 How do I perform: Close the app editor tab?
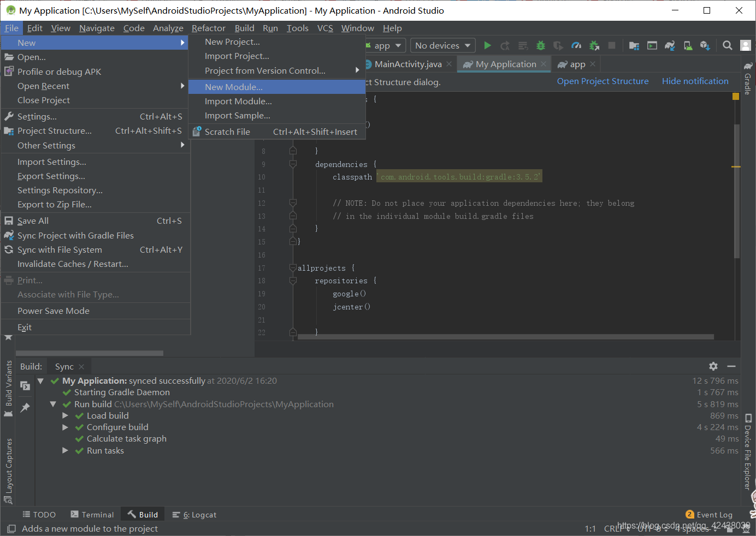point(593,64)
